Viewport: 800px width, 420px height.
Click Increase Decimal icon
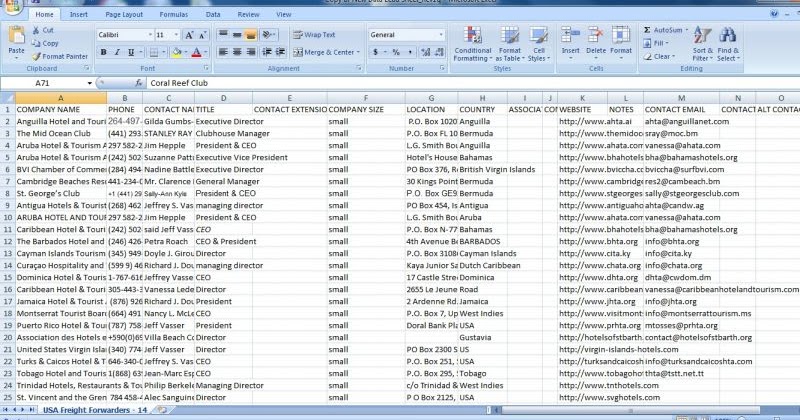click(x=425, y=52)
